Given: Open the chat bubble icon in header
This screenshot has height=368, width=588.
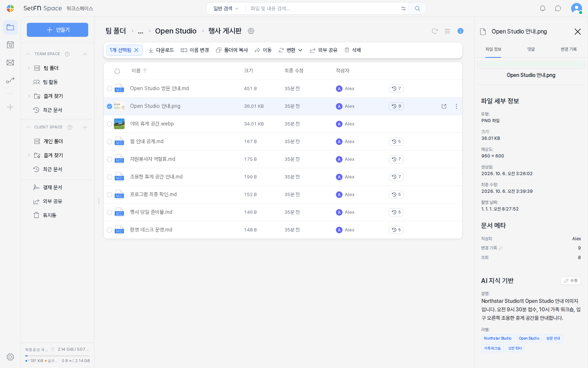Looking at the screenshot, I should coord(558,8).
